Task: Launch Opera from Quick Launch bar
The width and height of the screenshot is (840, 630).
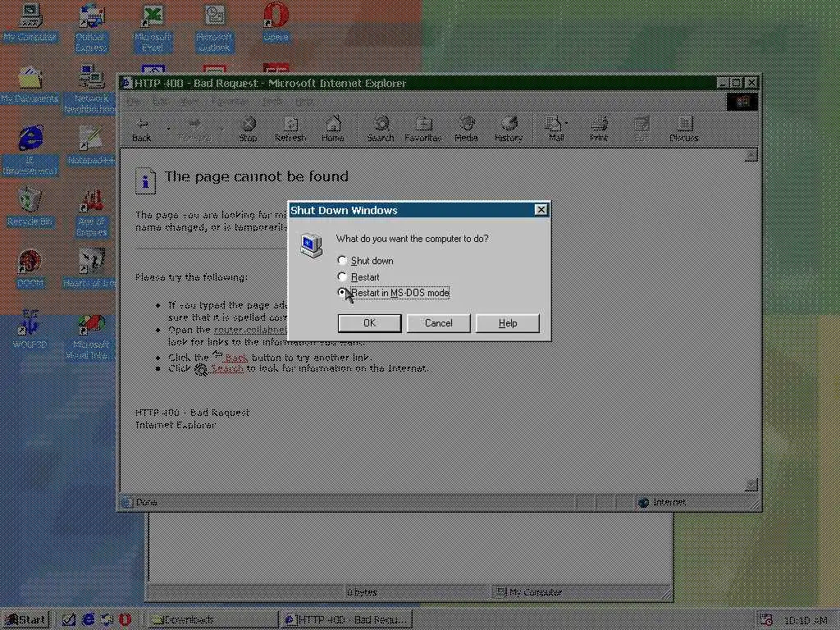Action: 125,620
